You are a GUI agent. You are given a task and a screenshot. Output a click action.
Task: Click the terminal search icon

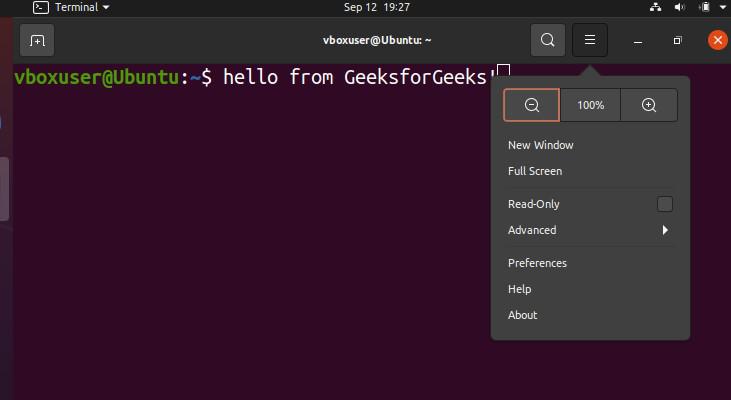point(547,41)
